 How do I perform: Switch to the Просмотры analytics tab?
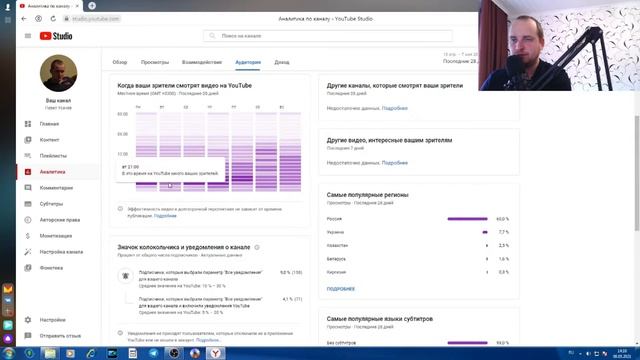[155, 62]
